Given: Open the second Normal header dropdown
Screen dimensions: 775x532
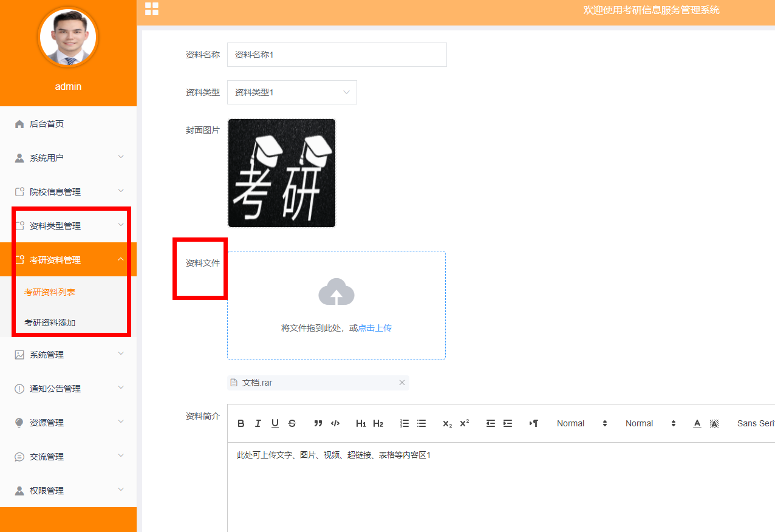Looking at the screenshot, I should [x=650, y=423].
